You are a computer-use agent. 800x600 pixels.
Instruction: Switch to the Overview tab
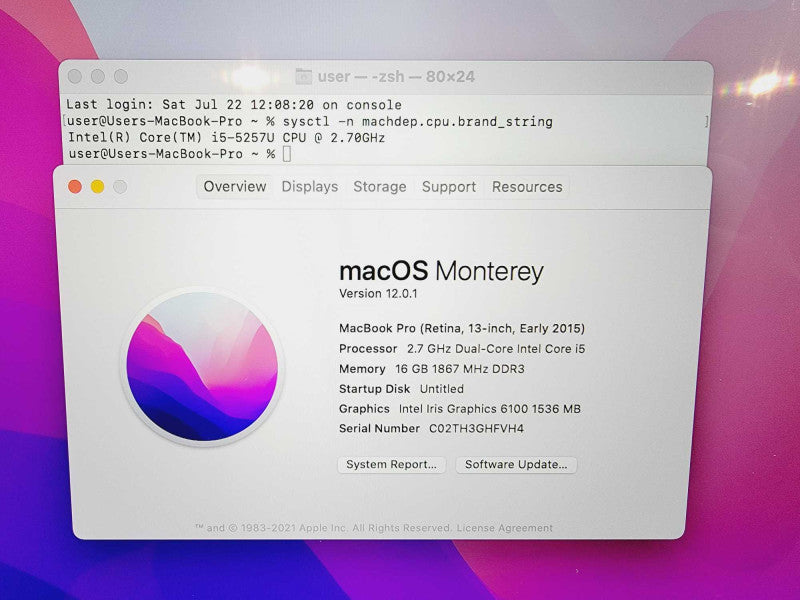(x=235, y=187)
